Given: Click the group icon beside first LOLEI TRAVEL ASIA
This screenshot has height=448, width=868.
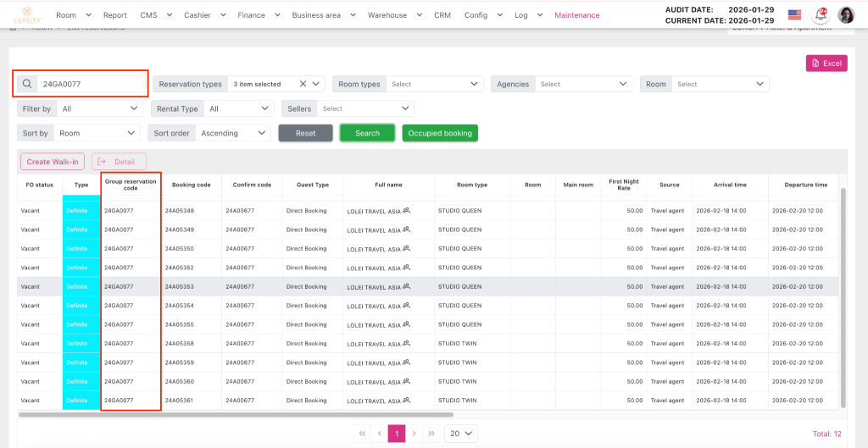Looking at the screenshot, I should [407, 210].
